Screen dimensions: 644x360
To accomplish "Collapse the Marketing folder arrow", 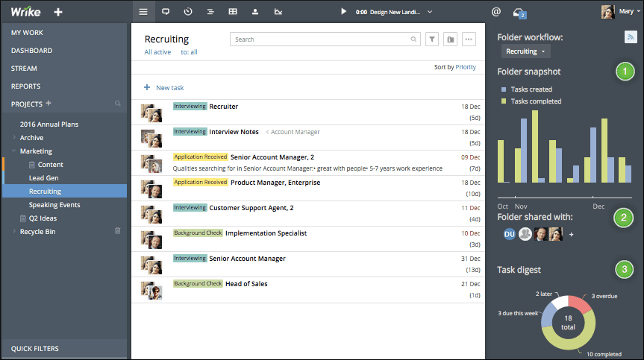I will (14, 151).
